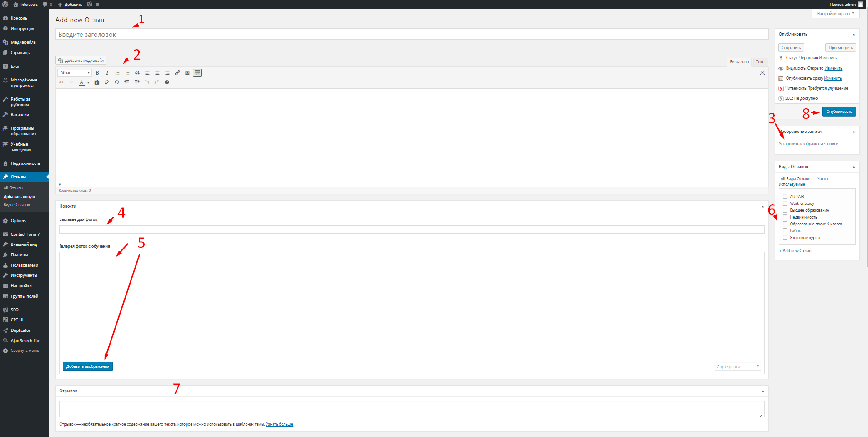Open the Сортировка gallery sort dropdown
Viewport: 868px width, 437px height.
pyautogui.click(x=738, y=366)
